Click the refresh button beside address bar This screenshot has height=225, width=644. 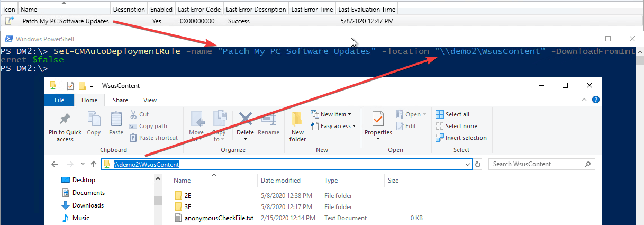pyautogui.click(x=478, y=164)
